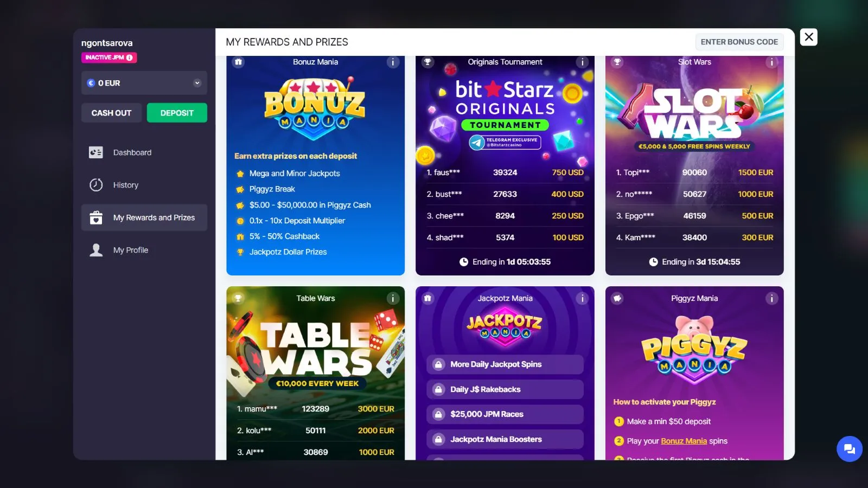
Task: Expand the 0 EUR currency dropdown
Action: 144,83
